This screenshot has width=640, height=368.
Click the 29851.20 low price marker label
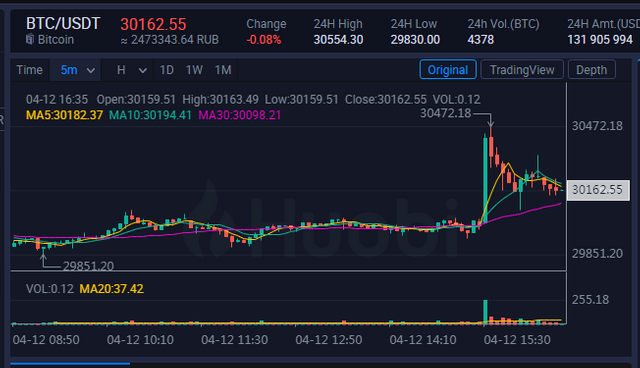[x=88, y=266]
